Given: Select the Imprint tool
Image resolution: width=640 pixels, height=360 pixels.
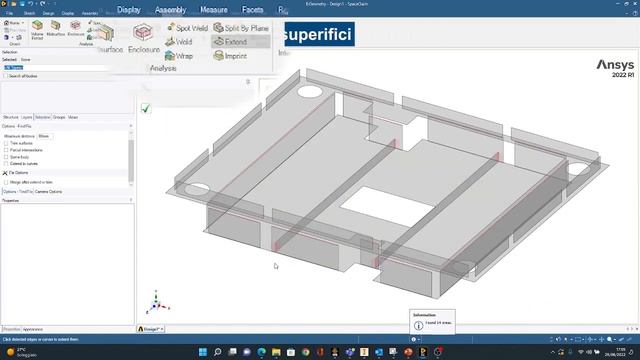Looking at the screenshot, I should (x=230, y=56).
